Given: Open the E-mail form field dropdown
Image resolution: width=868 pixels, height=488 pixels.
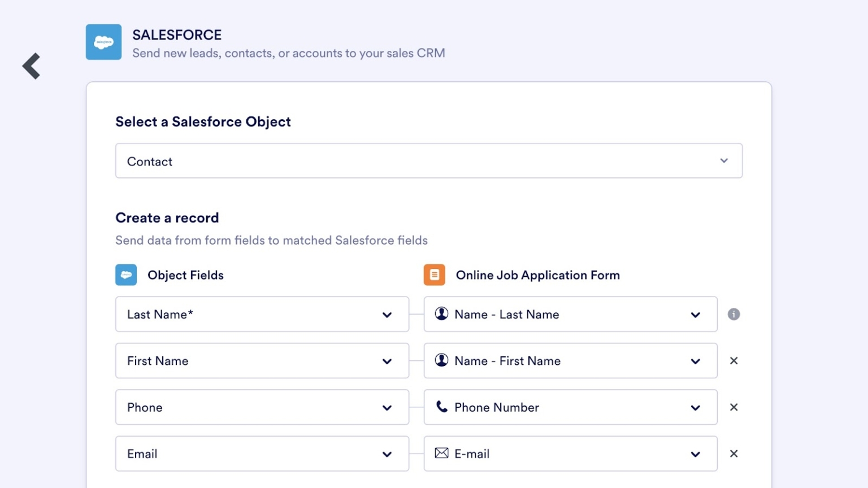Looking at the screenshot, I should point(695,454).
